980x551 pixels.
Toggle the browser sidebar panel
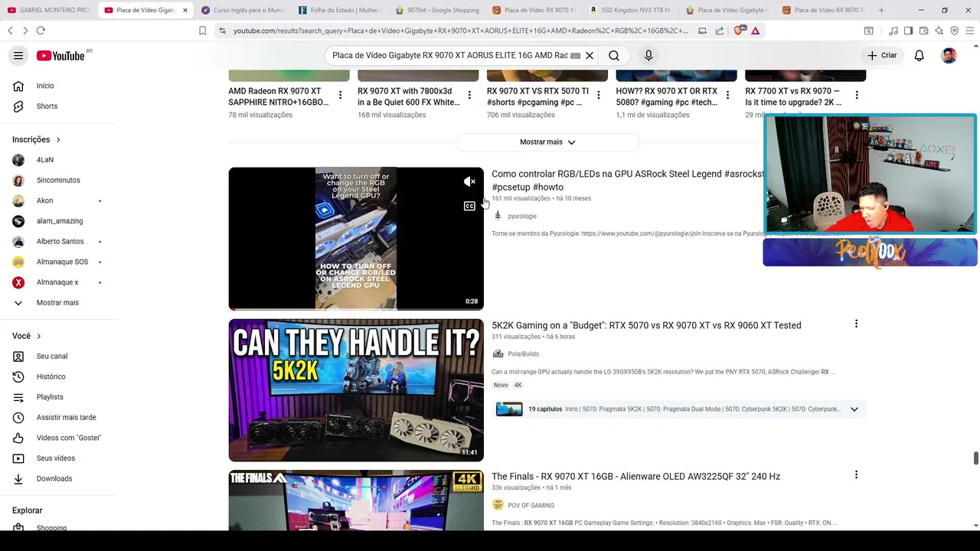[x=908, y=31]
